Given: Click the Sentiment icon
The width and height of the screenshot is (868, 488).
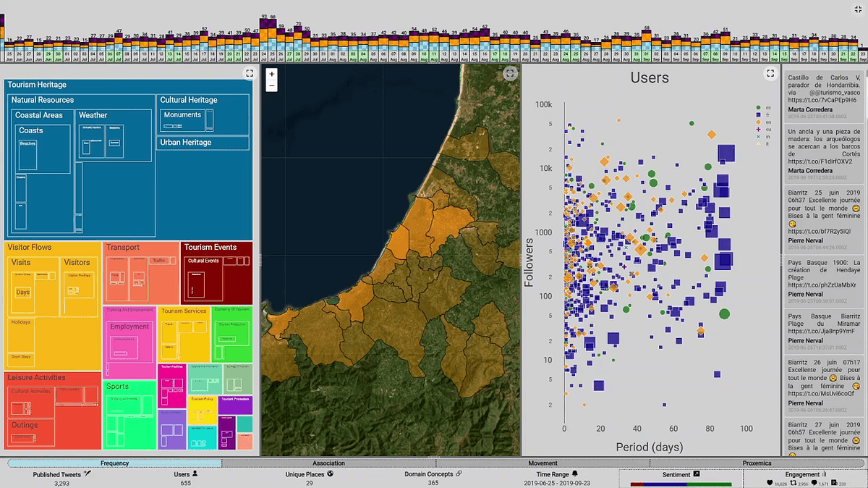Looking at the screenshot, I should 697,474.
